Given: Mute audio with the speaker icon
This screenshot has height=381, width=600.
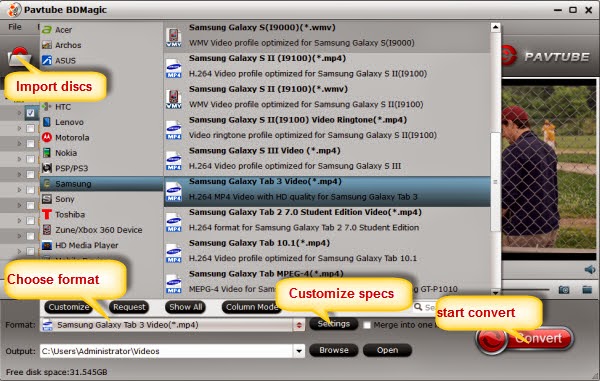Looking at the screenshot, I should [x=590, y=270].
